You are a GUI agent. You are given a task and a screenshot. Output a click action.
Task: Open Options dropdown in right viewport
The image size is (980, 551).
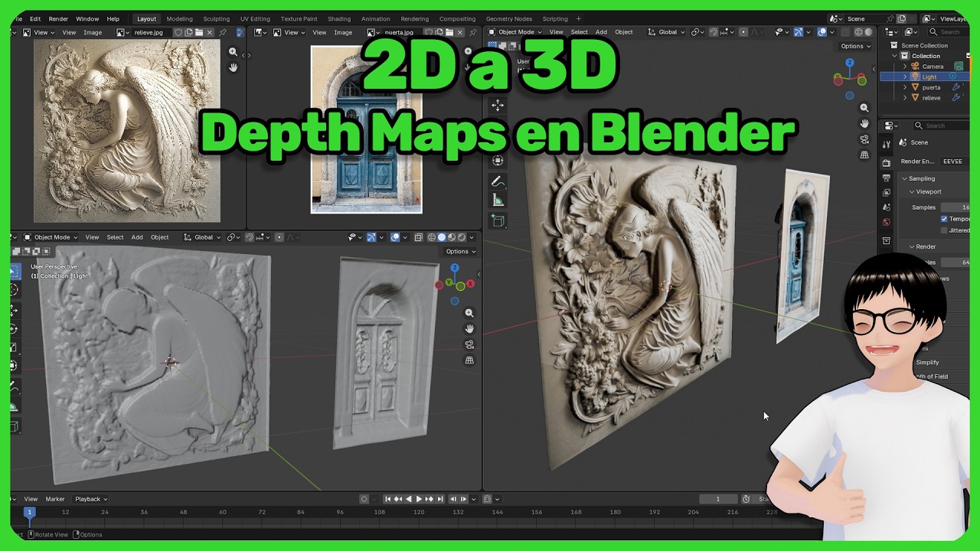click(x=856, y=46)
